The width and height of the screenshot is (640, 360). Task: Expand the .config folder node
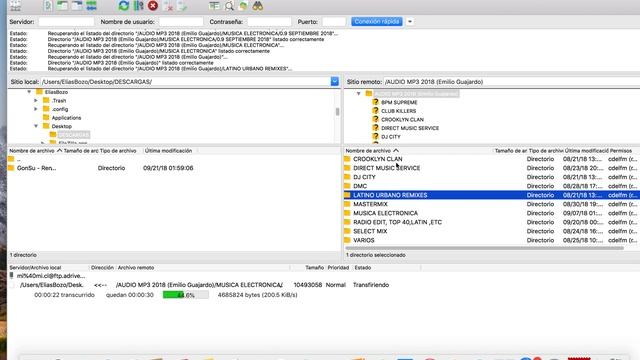coord(36,109)
